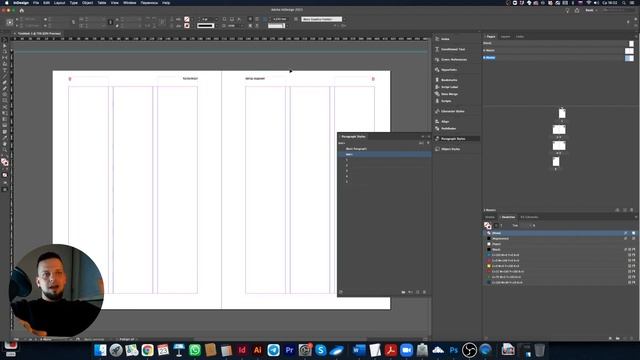Select the 2-3 spread thumbnail in the Pages panel
640x360 pixels.
click(559, 129)
